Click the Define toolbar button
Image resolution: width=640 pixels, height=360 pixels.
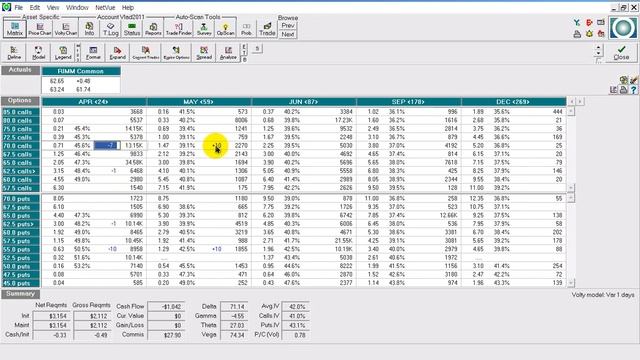[x=14, y=53]
